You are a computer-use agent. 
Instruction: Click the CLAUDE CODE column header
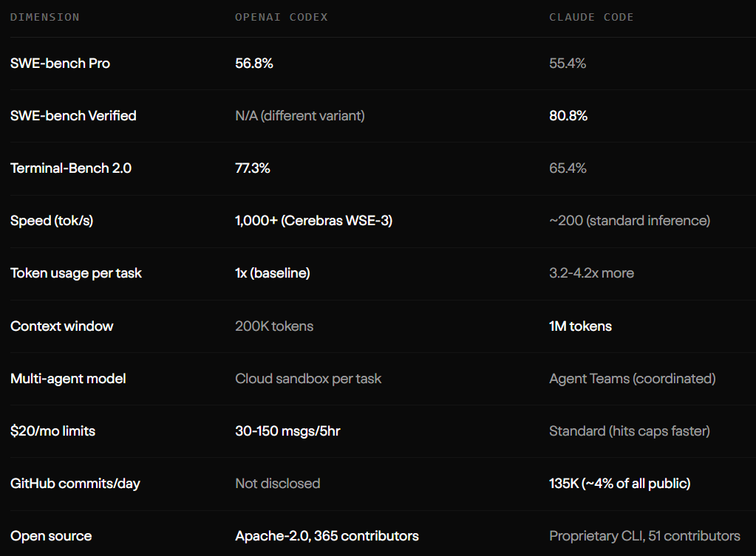pyautogui.click(x=591, y=17)
